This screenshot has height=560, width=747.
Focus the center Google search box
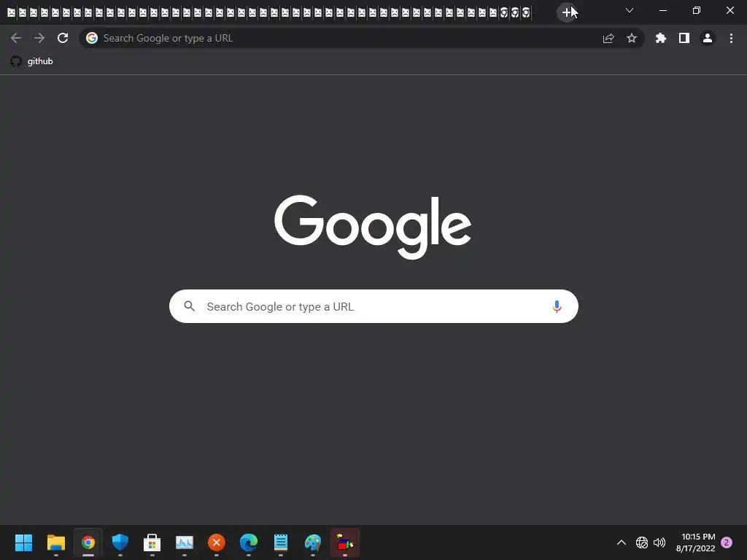[x=373, y=306]
